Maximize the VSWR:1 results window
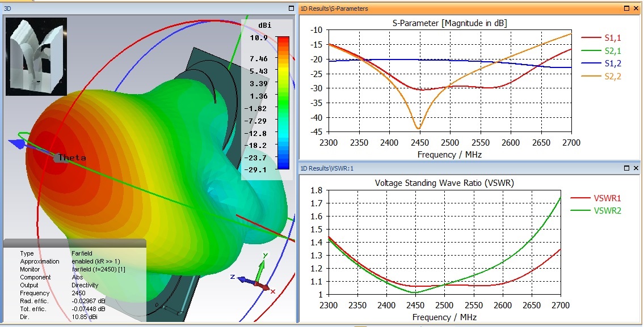The width and height of the screenshot is (644, 327). (627, 168)
